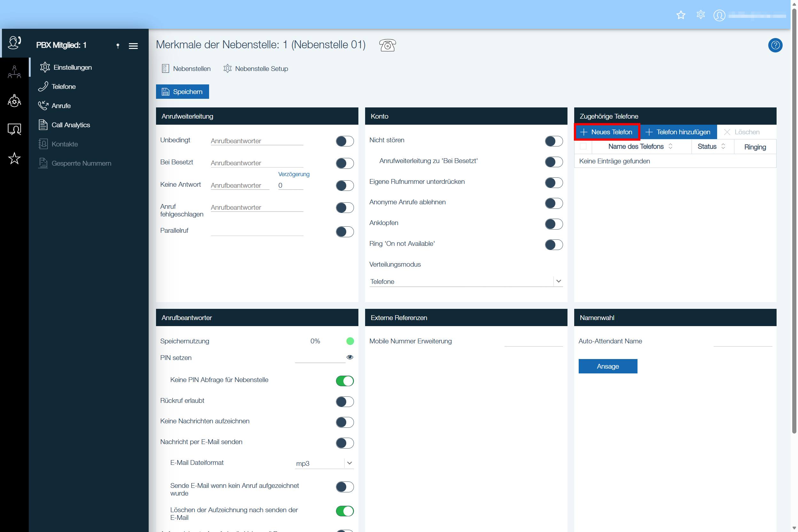Enable the Parallelruf toggle
Screen dimensions: 798x532
tap(345, 232)
